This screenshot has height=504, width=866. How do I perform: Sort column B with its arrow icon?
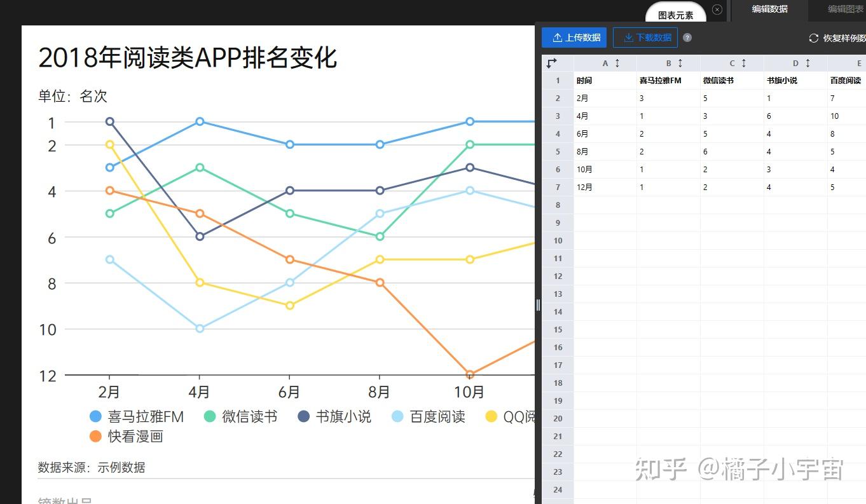pyautogui.click(x=680, y=64)
